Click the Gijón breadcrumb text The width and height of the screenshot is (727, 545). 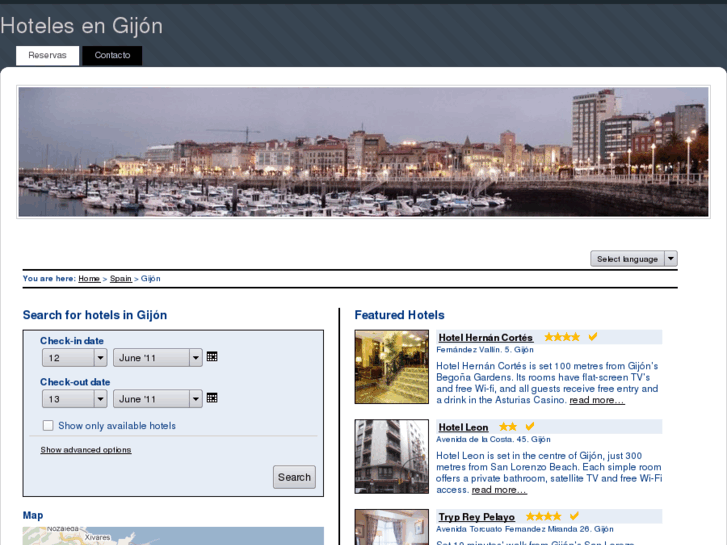tap(151, 278)
